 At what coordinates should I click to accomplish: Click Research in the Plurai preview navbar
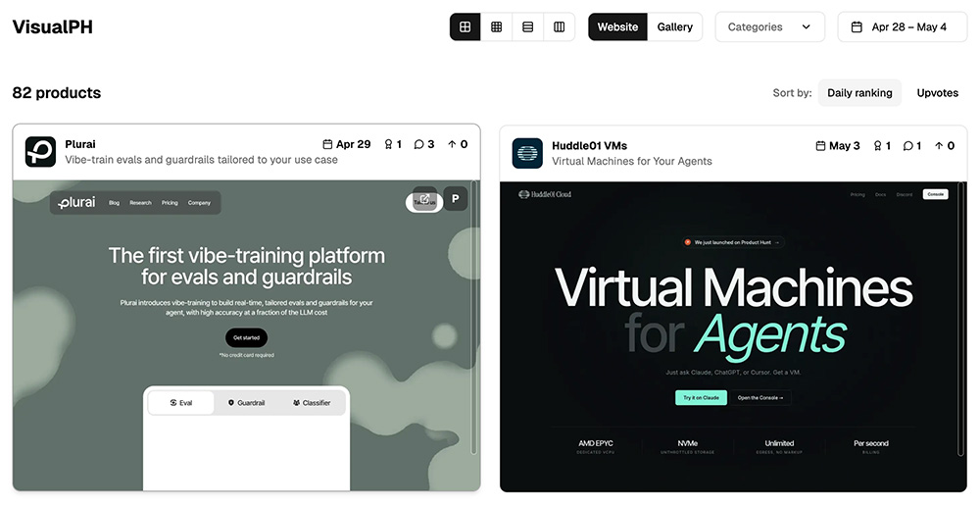pos(140,203)
